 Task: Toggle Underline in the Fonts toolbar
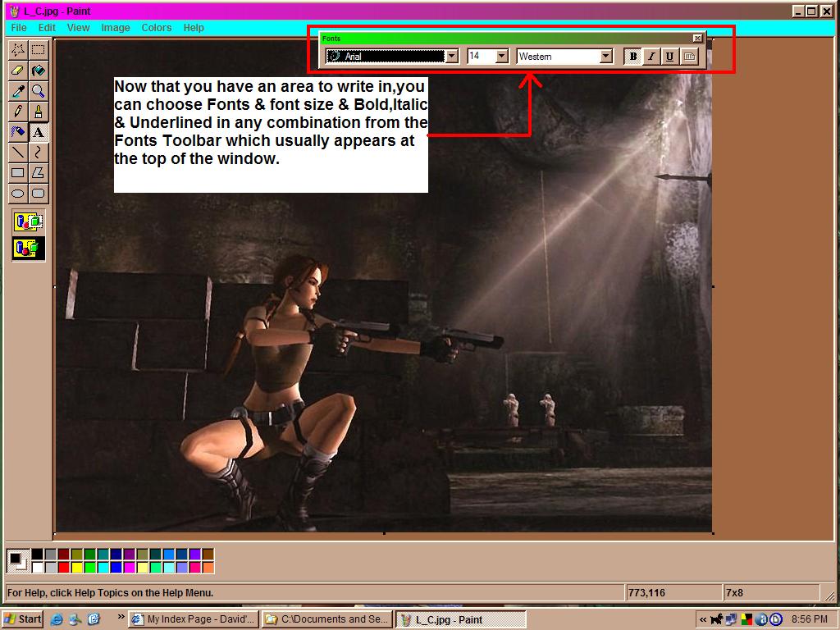670,57
